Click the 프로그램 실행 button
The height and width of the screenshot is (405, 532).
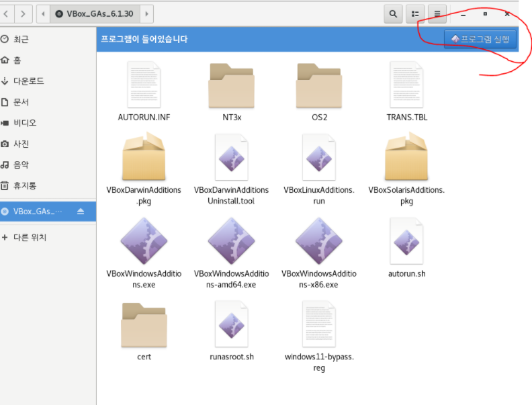(x=480, y=39)
